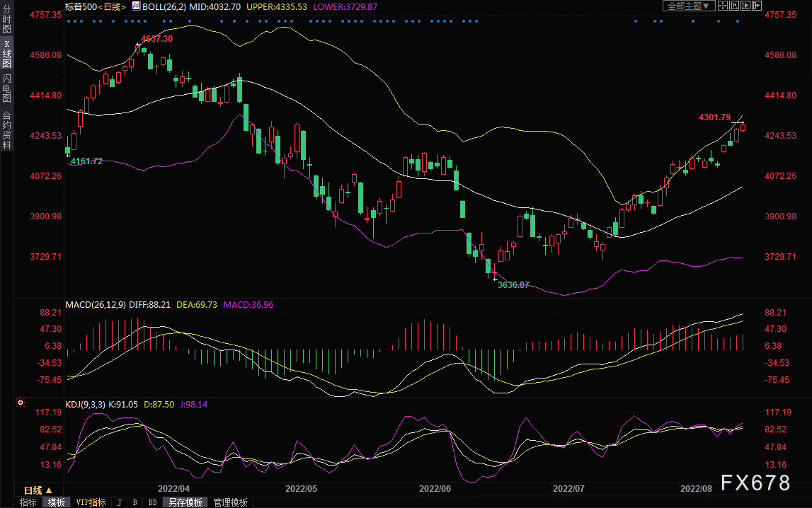Screen dimensions: 812x508
Task: Click the 2022/07 date axis label
Action: (x=568, y=489)
